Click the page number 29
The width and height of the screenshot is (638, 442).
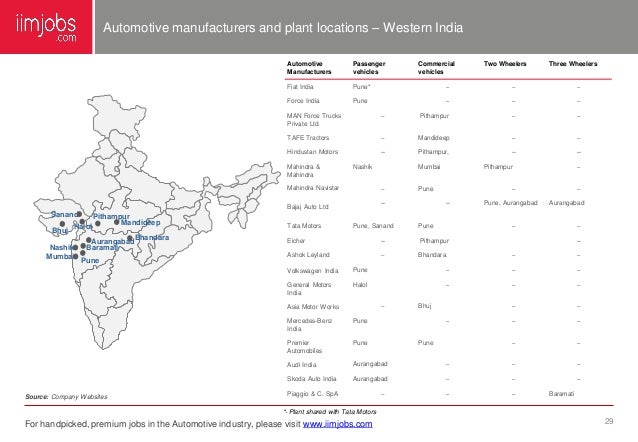pos(609,421)
